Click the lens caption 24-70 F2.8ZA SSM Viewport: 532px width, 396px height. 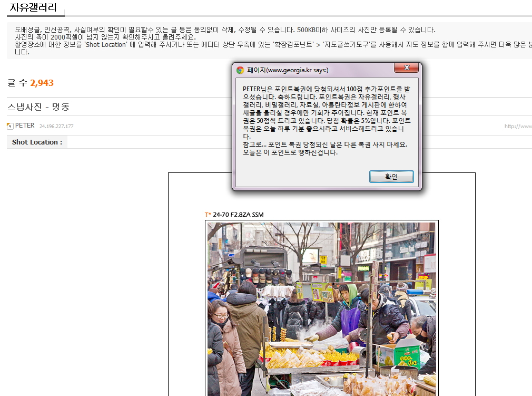(238, 215)
